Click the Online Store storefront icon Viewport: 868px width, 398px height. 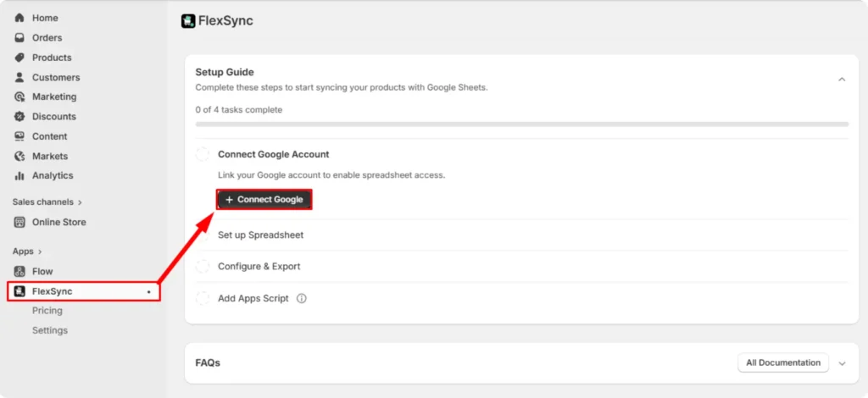point(19,222)
